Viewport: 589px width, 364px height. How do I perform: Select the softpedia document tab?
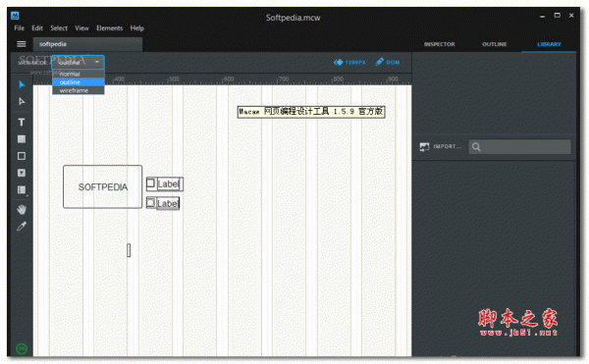pyautogui.click(x=87, y=44)
